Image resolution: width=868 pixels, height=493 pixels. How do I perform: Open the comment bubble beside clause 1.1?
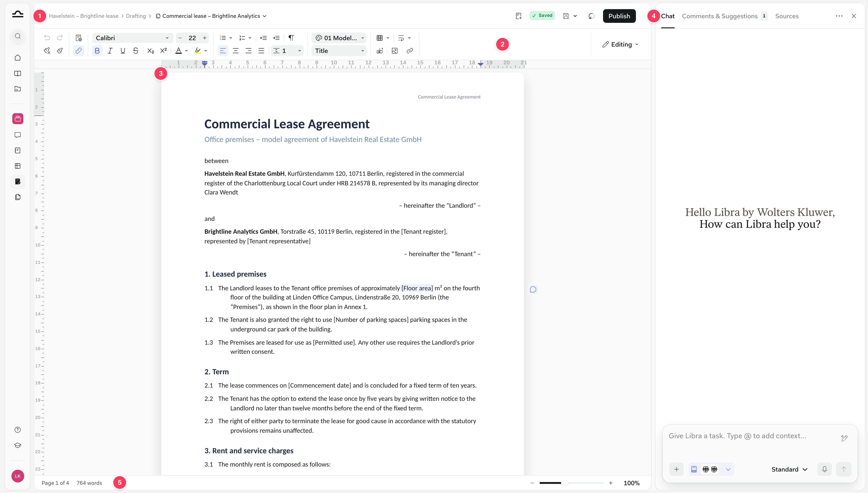point(533,289)
